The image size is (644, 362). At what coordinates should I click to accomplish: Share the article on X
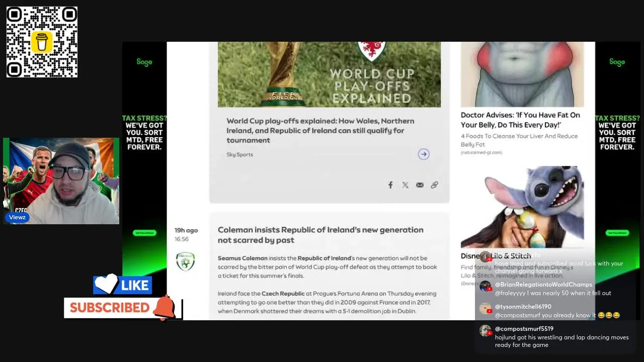[x=405, y=185]
